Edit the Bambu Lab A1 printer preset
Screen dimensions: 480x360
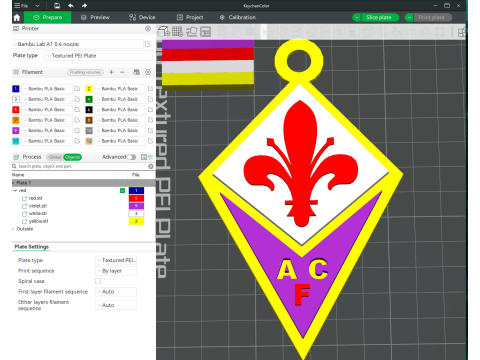click(x=148, y=44)
